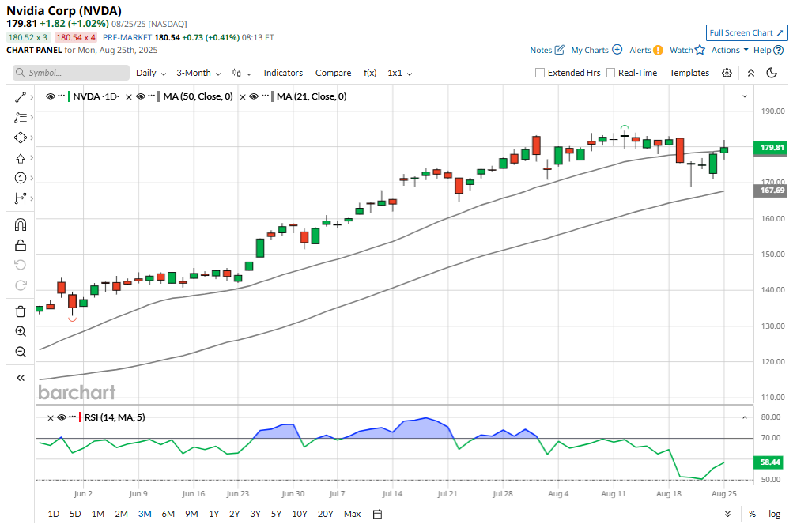The width and height of the screenshot is (793, 532).
Task: Hide the MA 21 moving average line
Action: [x=254, y=96]
